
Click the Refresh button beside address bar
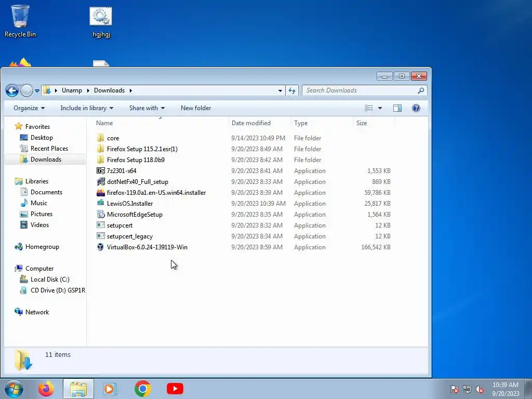pos(292,90)
